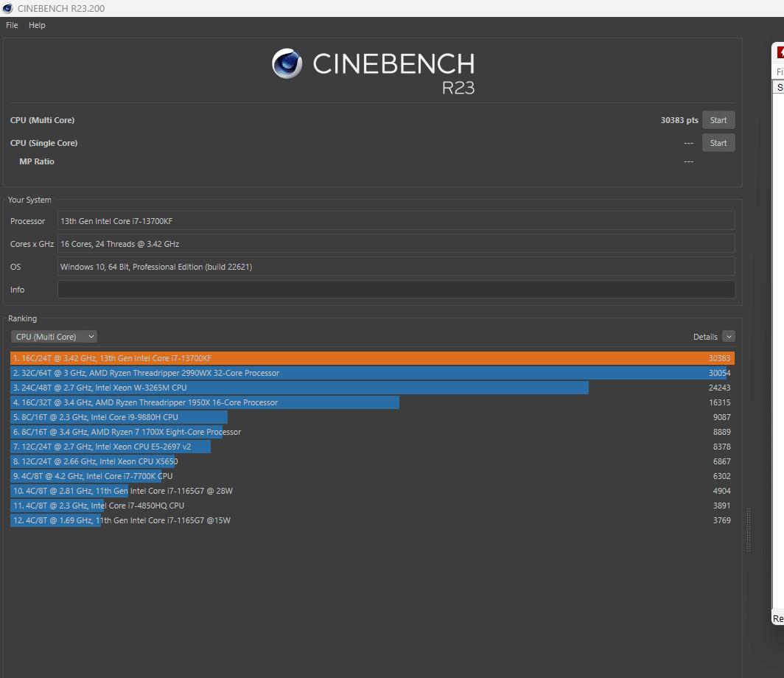This screenshot has height=678, width=784.
Task: Start the CPU Multi Core test
Action: (x=718, y=120)
